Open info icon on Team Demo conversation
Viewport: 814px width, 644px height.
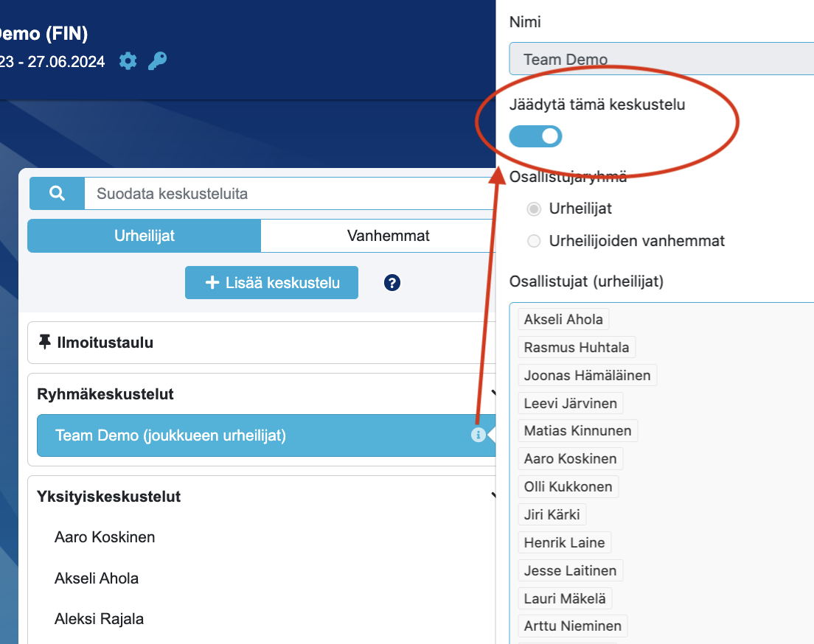point(478,435)
